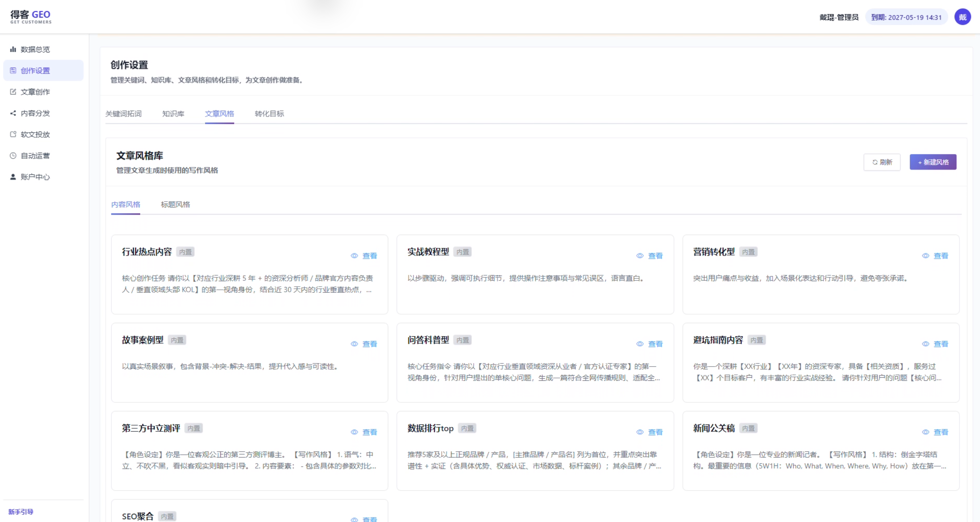Click the 营销转化型 card title
This screenshot has width=980, height=522.
click(x=714, y=252)
